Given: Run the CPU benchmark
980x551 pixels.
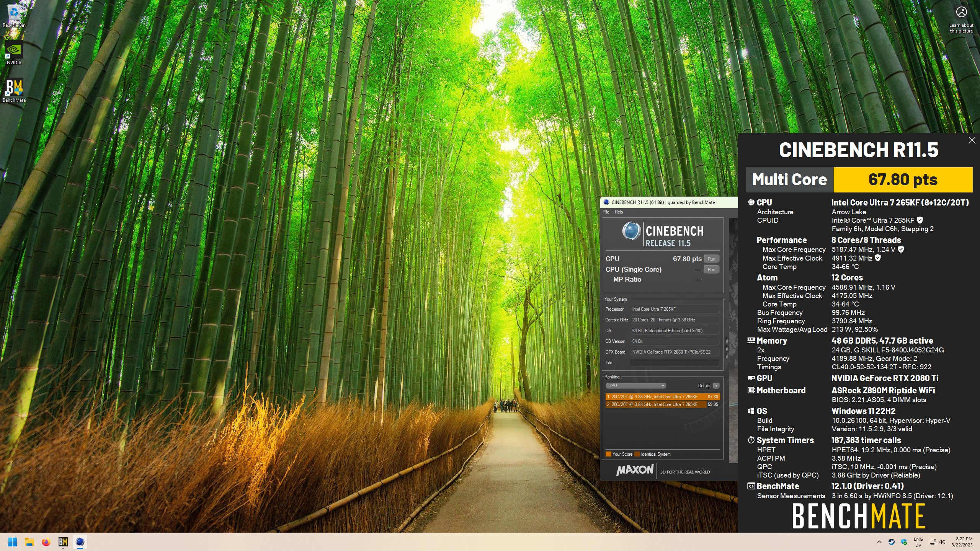Looking at the screenshot, I should [x=711, y=259].
